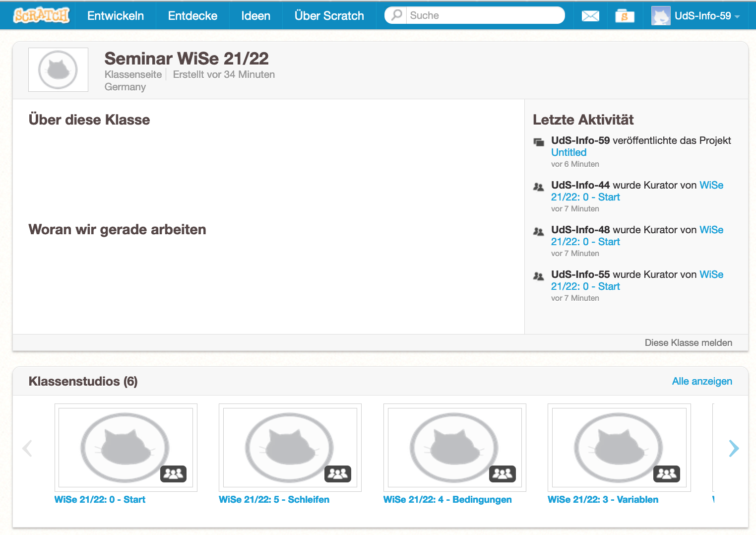Click the Seminar WiSe 21/22 class avatar

(59, 70)
